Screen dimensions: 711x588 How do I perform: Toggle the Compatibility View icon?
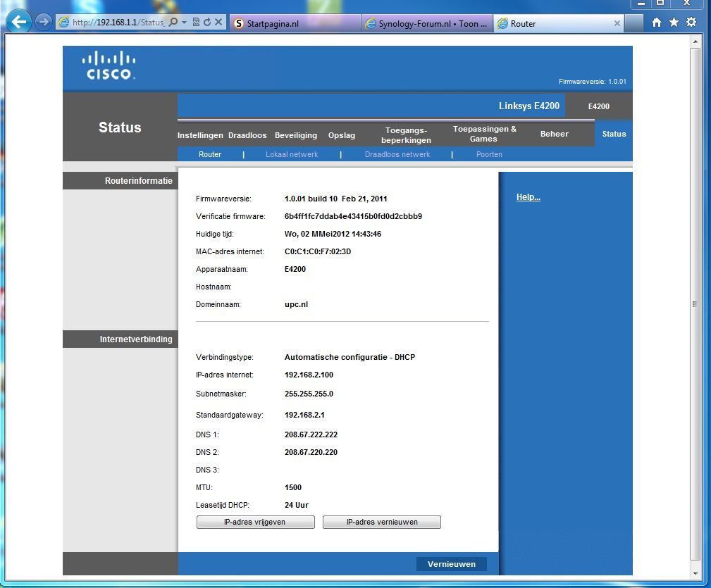[196, 23]
